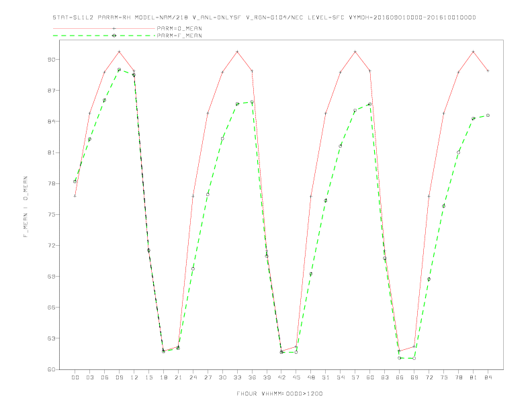Click y-axis tick label 90
The image size is (532, 411).
click(x=51, y=59)
